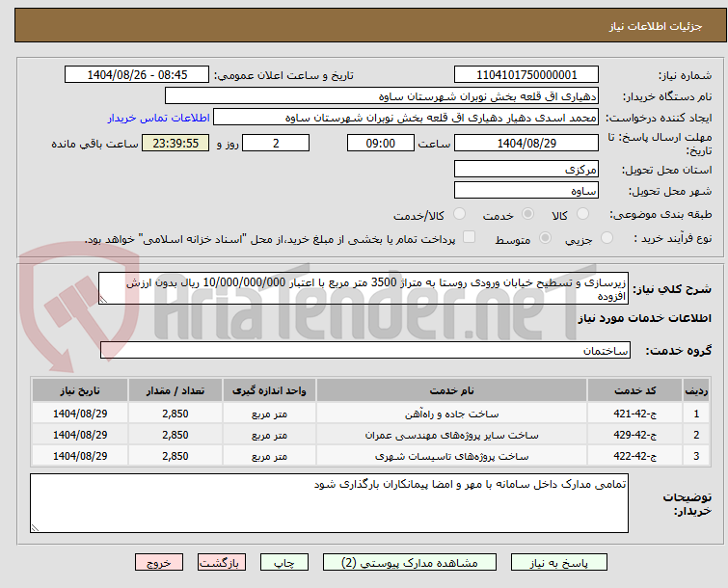Click the خروج exit button

[159, 563]
